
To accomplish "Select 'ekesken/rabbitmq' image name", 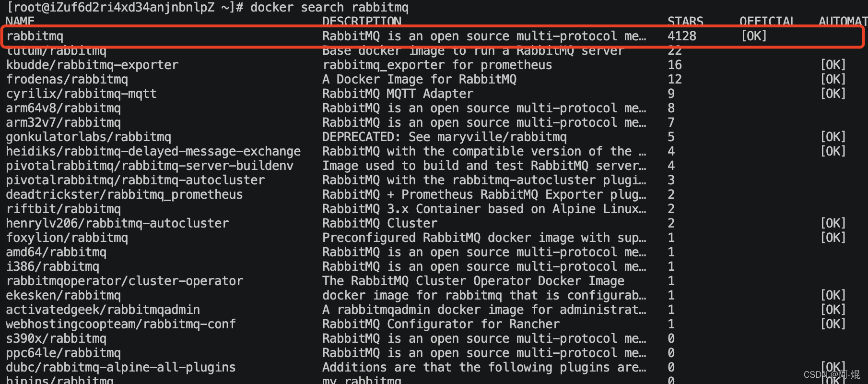I will point(63,295).
